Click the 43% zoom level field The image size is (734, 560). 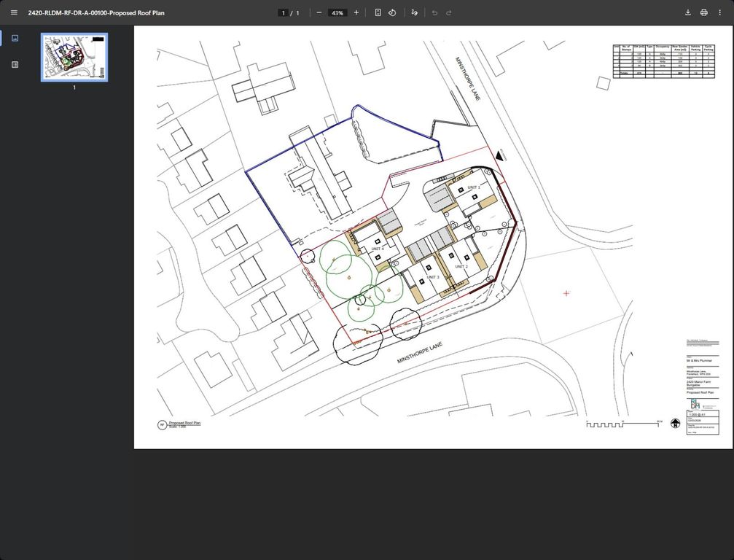point(337,13)
